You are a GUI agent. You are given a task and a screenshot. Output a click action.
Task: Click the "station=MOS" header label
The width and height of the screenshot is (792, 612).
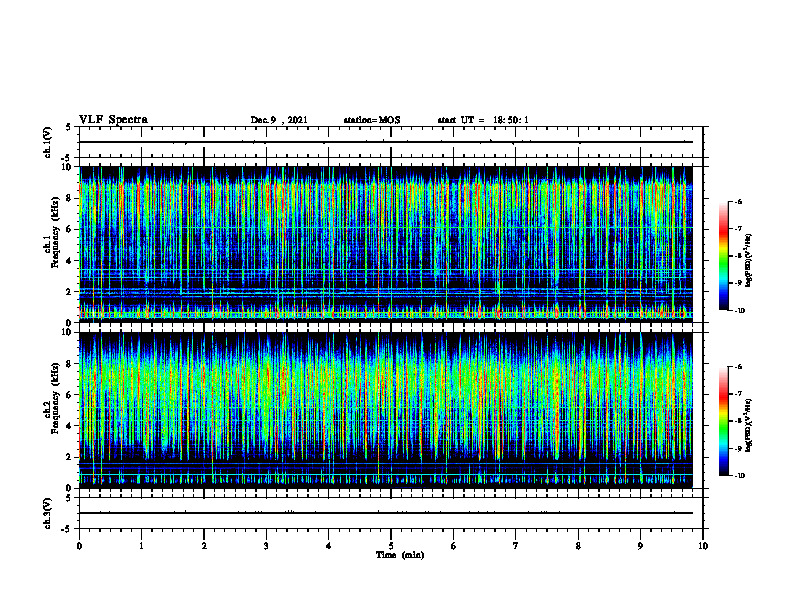(372, 120)
